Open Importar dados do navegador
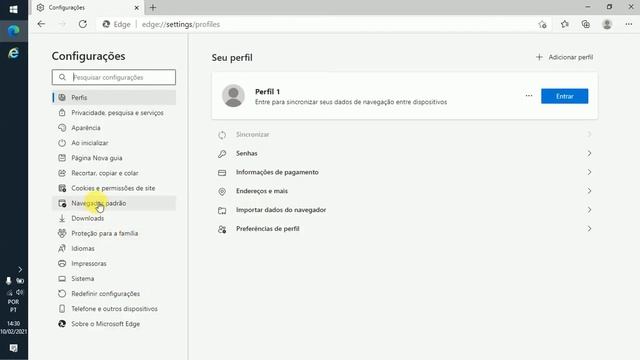 404,210
